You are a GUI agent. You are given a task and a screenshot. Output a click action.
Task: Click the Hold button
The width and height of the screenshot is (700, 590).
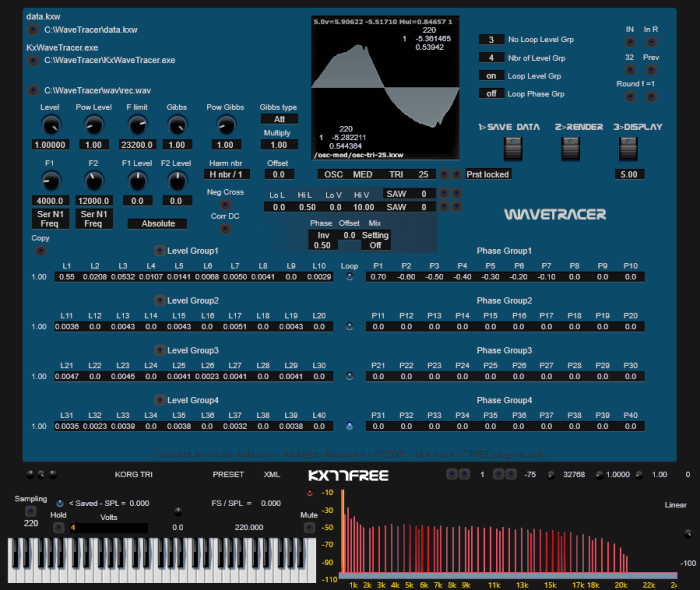pos(58,528)
